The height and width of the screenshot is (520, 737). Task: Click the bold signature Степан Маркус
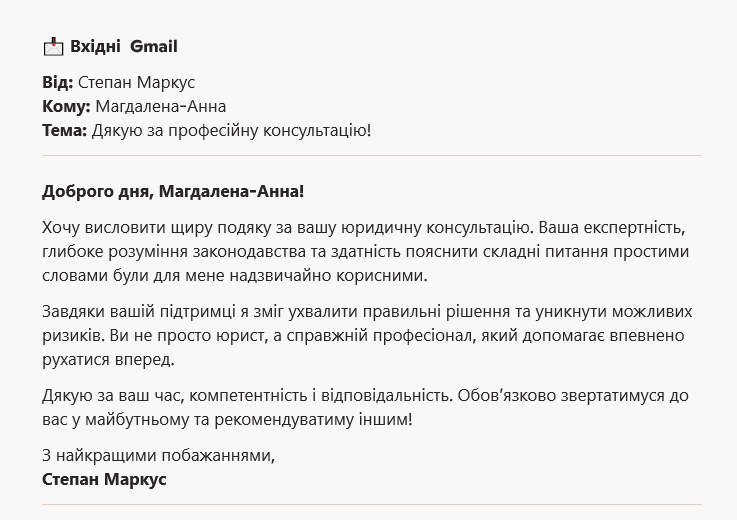coord(104,480)
